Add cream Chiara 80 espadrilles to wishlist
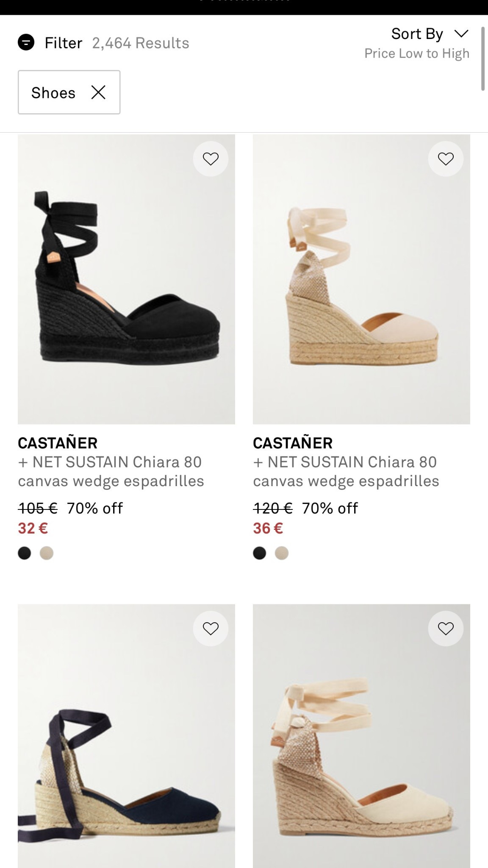The height and width of the screenshot is (868, 488). pos(446,159)
